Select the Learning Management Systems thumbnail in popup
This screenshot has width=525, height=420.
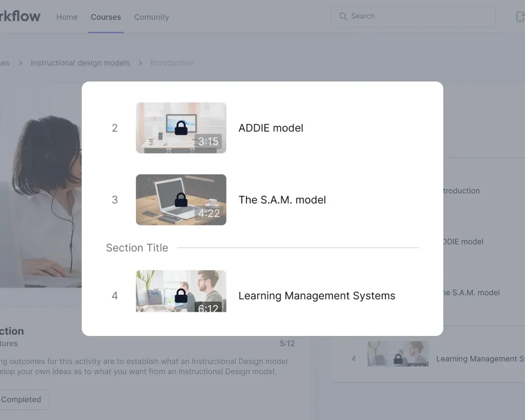pyautogui.click(x=181, y=291)
